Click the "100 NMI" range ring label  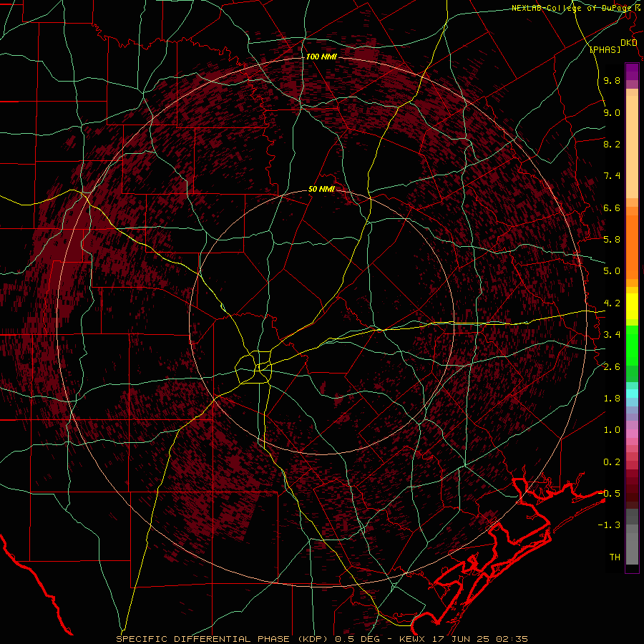[x=321, y=57]
